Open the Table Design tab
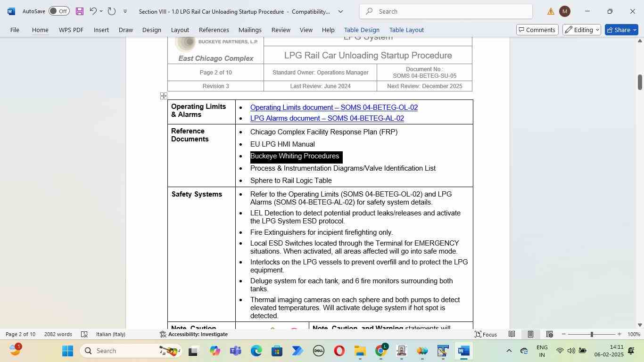 361,30
